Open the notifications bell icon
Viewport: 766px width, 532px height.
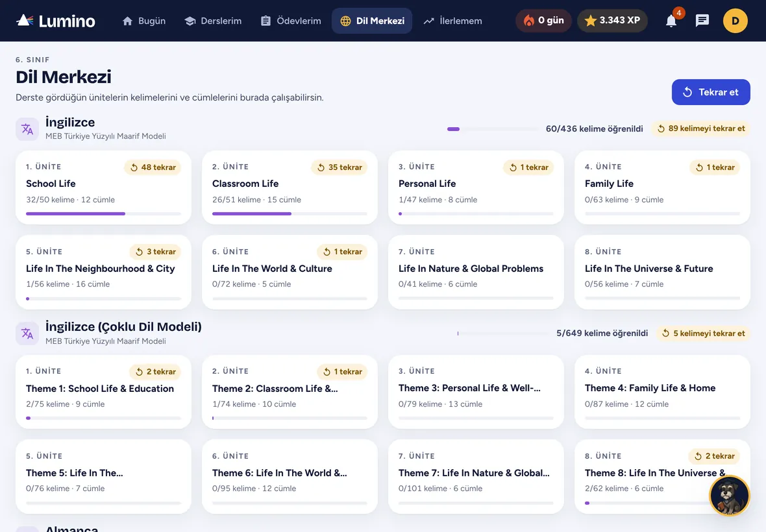pyautogui.click(x=671, y=21)
